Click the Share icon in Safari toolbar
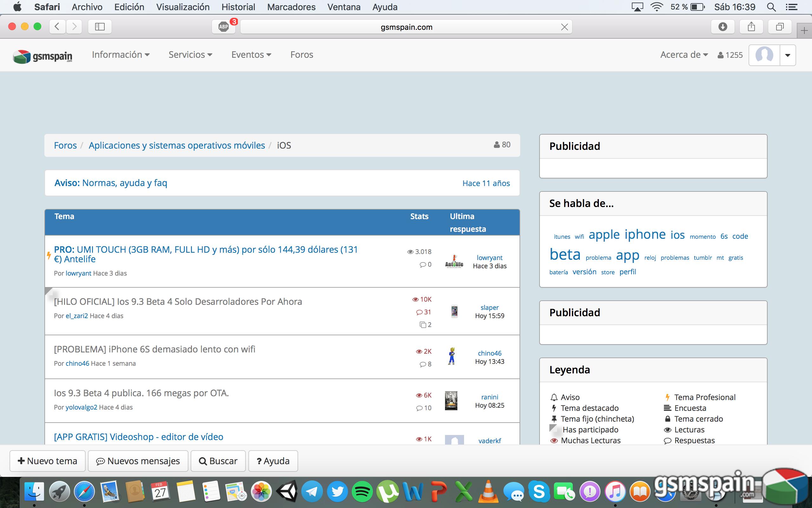 click(751, 27)
